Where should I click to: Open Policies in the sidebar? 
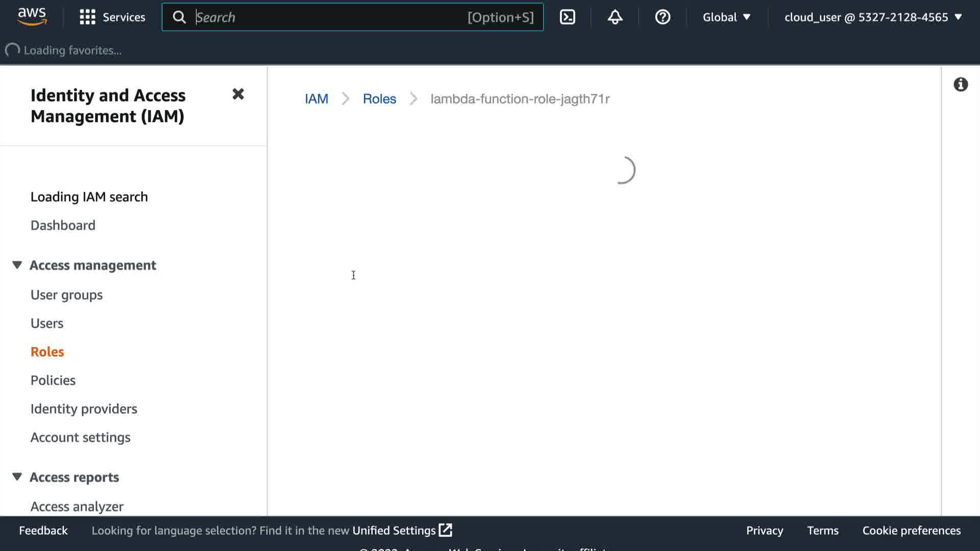tap(53, 380)
